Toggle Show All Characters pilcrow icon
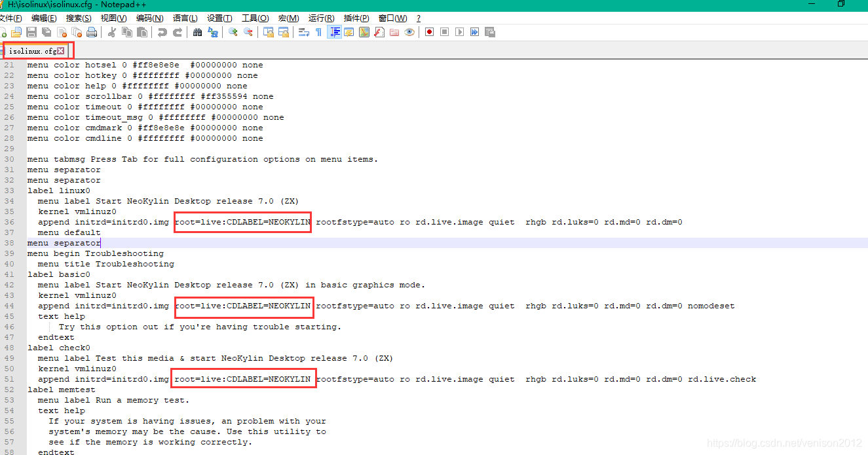The image size is (868, 455). point(318,32)
